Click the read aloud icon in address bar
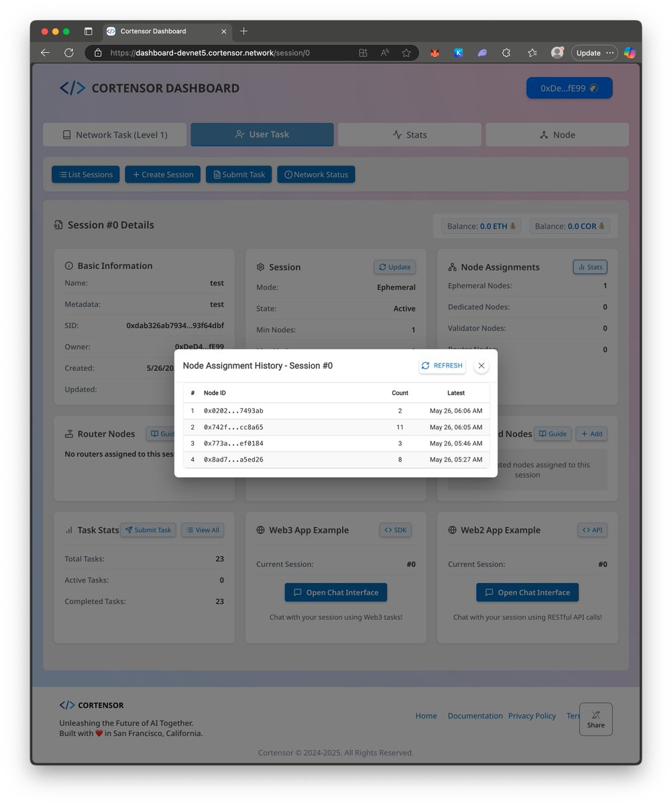Screen dimensions: 672x805 click(385, 52)
